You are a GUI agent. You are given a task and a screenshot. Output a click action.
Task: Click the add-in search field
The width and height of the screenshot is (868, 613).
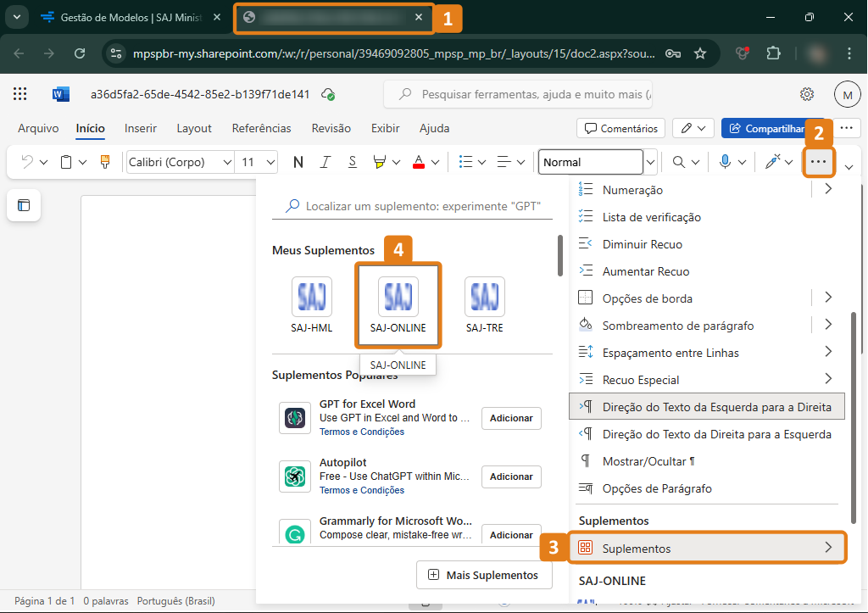[422, 205]
